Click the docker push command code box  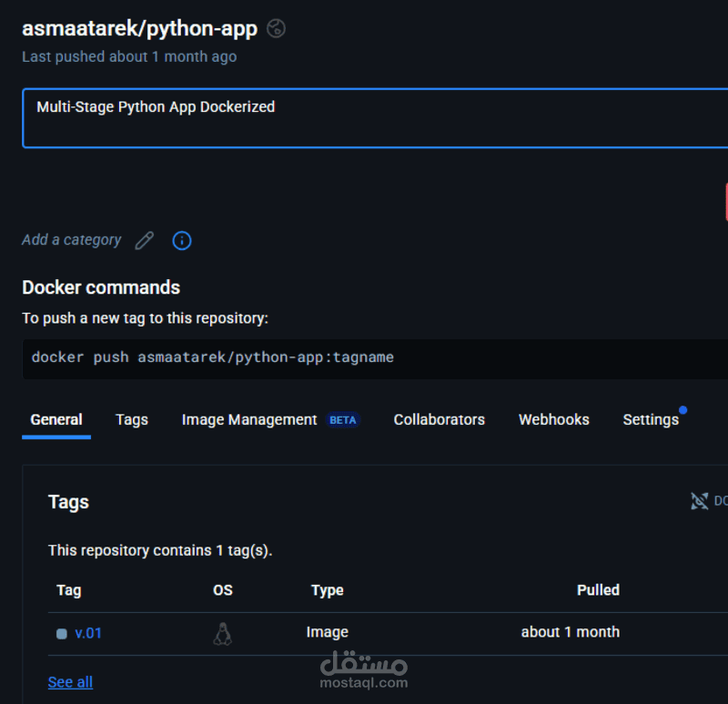(375, 358)
